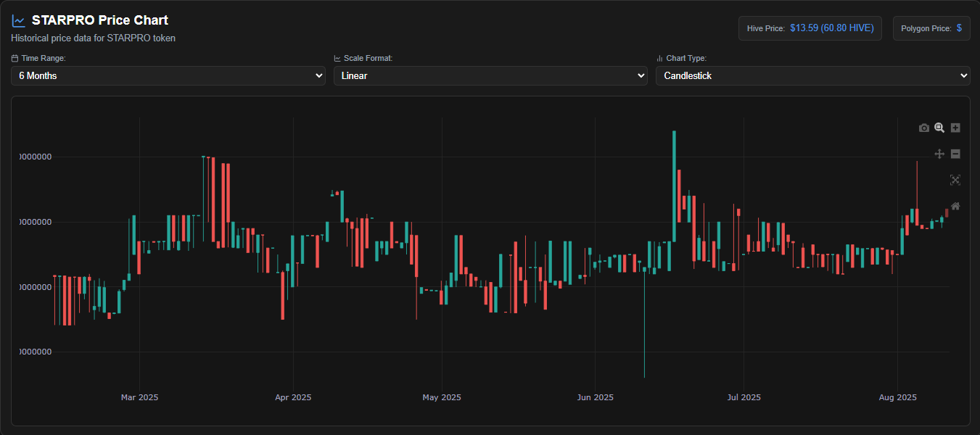Click the calendar icon next to Time Range

tap(15, 58)
